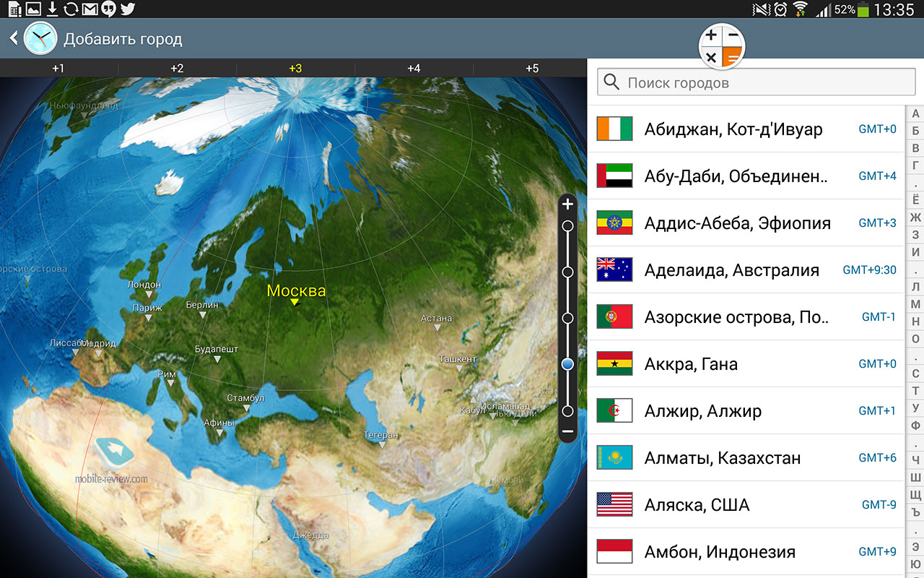Open the floating calculator widget

722,46
